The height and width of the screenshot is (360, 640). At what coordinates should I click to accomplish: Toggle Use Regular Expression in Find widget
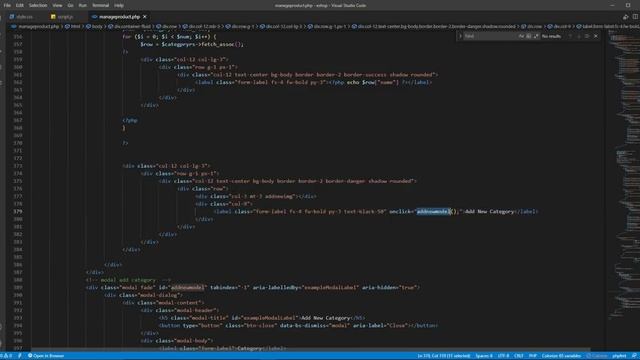click(x=536, y=36)
